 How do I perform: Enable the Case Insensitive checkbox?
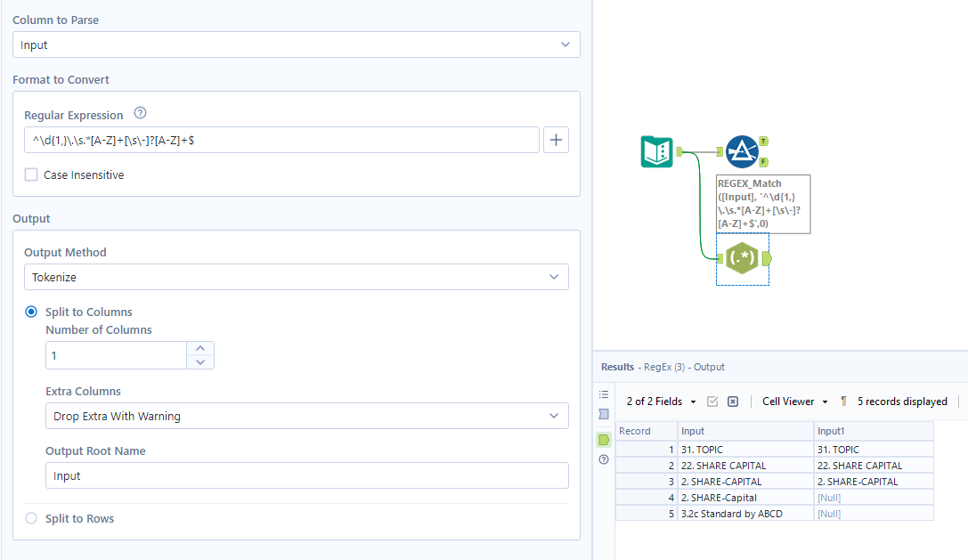click(x=31, y=174)
